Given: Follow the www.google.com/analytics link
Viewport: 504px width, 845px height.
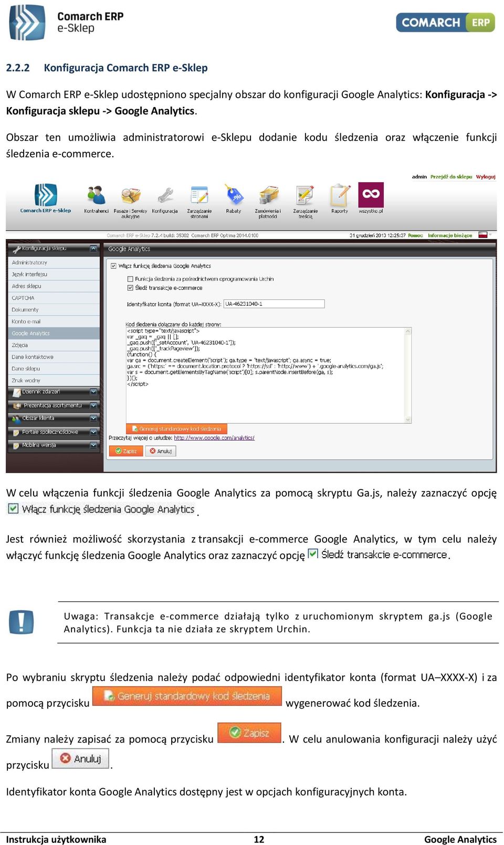Looking at the screenshot, I should tap(214, 437).
